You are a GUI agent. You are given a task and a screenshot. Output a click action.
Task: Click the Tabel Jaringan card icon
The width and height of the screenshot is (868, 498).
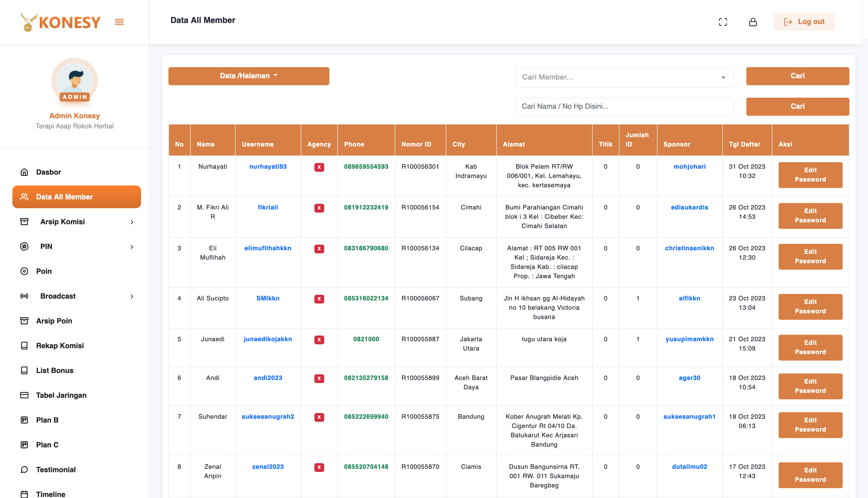tap(24, 395)
